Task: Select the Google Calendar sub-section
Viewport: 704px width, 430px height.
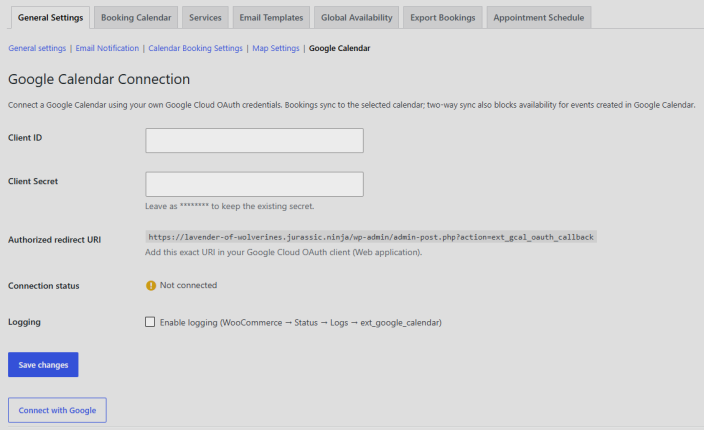Action: (x=339, y=48)
